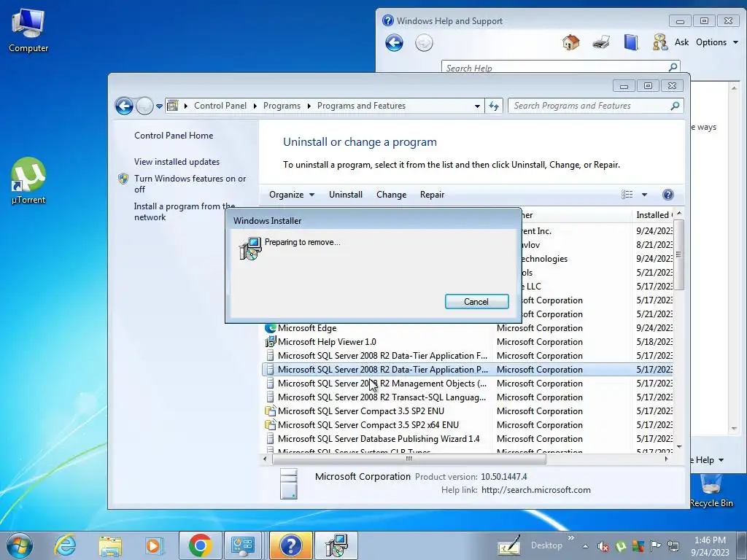Open the Computer desktop icon
747x560 pixels.
click(x=28, y=29)
